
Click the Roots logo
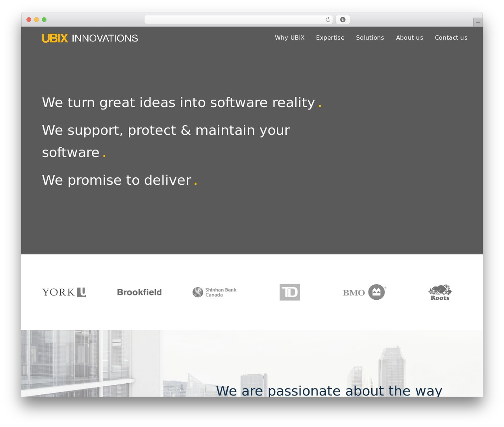440,292
